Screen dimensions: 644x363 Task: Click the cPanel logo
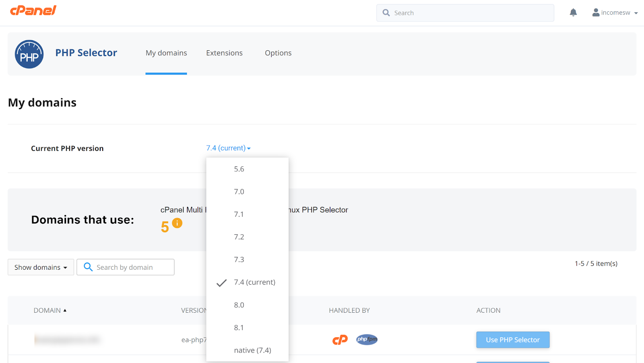coord(33,10)
